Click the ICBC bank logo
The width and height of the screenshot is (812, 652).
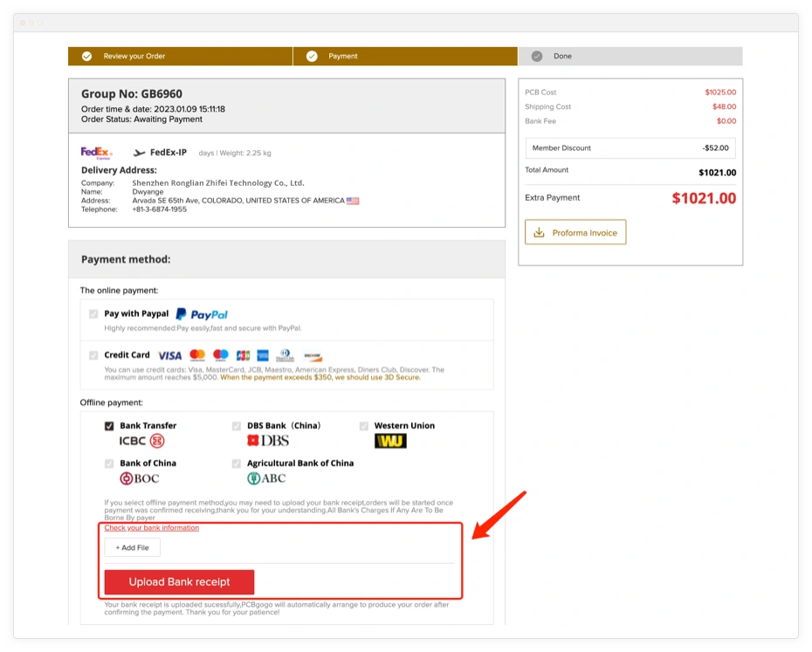(x=141, y=441)
